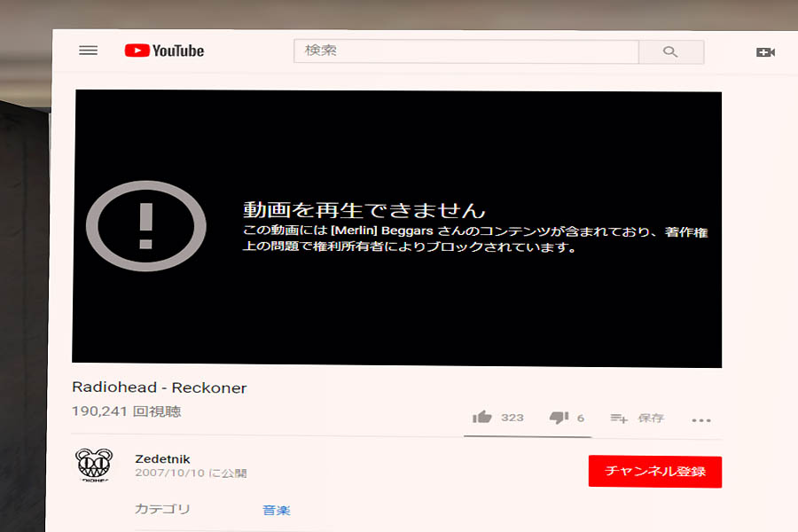This screenshot has width=798, height=532.
Task: Click the カテゴリ label
Action: point(162,509)
